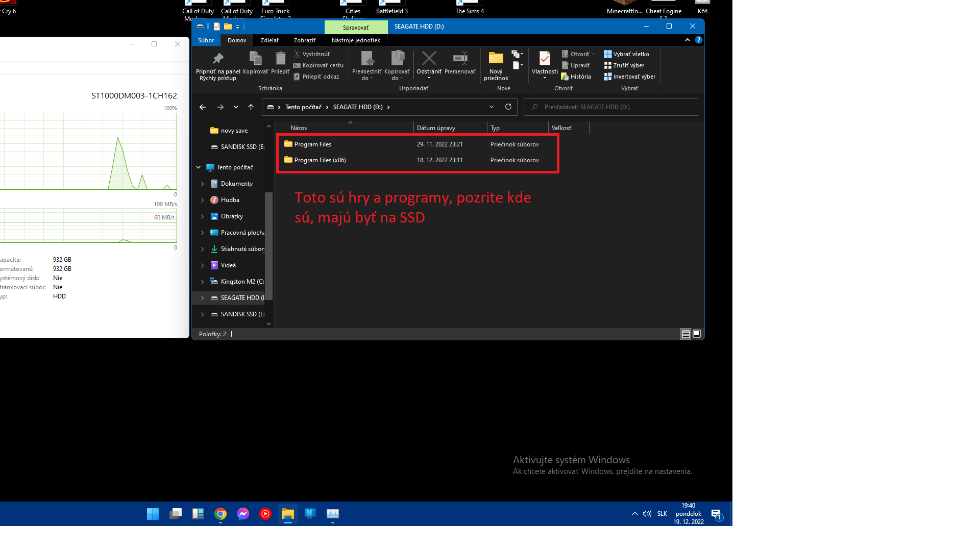Viewport: 980px width, 551px height.
Task: Switch to large icons view toggle
Action: [697, 334]
